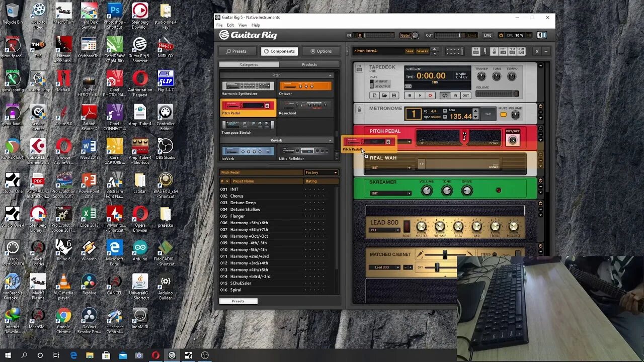Select the Products sub-tab
644x362 pixels.
point(309,64)
